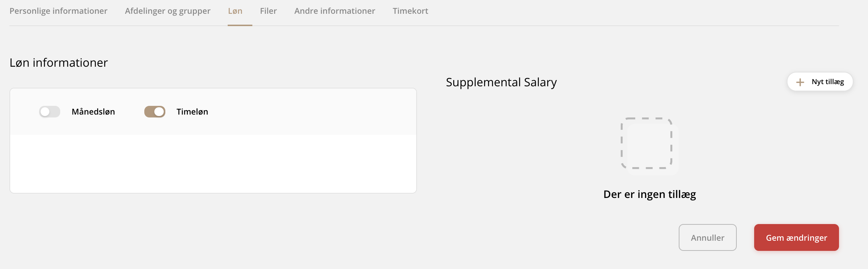Click the Supplemental Salary heading
The width and height of the screenshot is (868, 269).
(x=501, y=82)
